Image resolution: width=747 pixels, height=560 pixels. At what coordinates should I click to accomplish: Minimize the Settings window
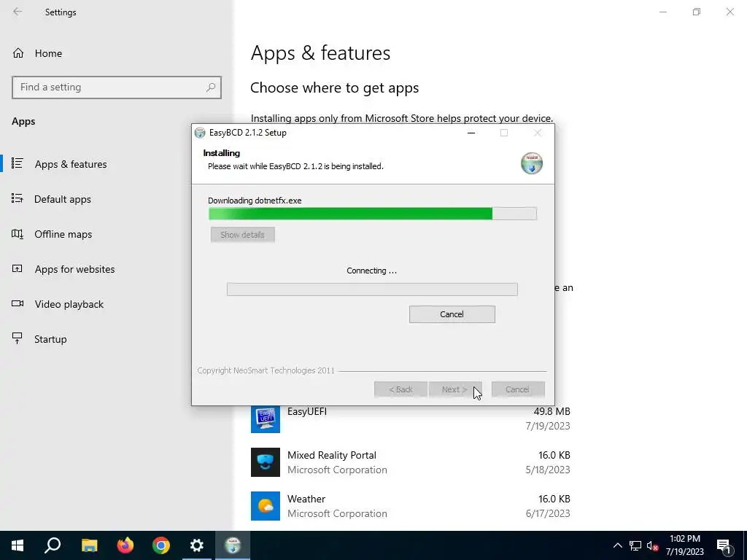click(x=663, y=12)
